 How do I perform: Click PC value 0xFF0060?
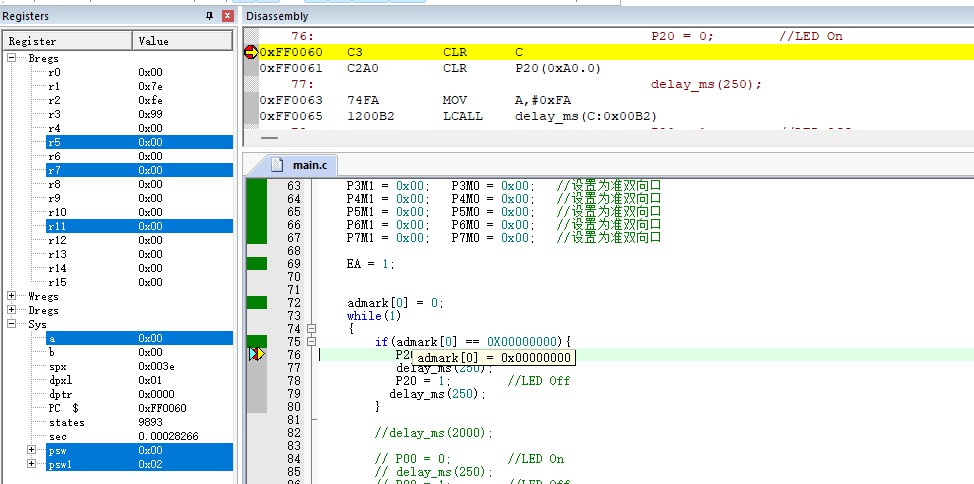coord(162,408)
